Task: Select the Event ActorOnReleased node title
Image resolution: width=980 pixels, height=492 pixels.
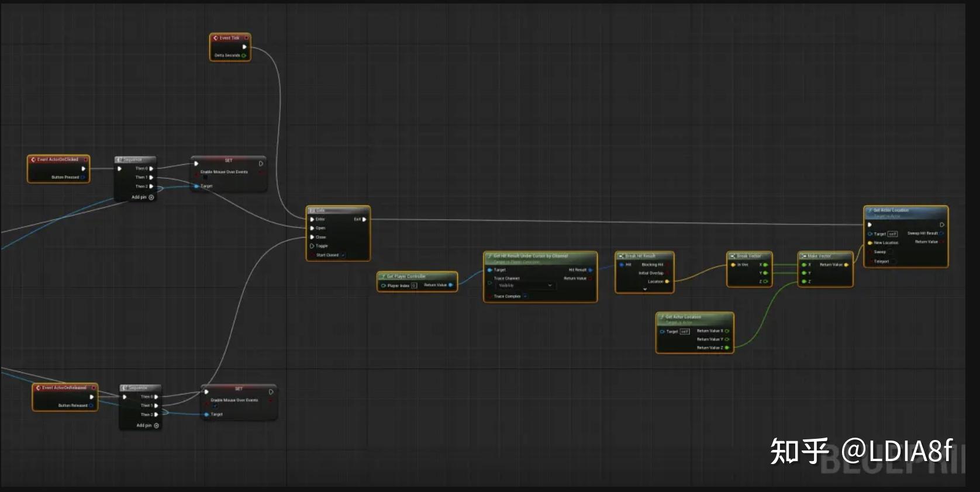Action: pos(64,387)
